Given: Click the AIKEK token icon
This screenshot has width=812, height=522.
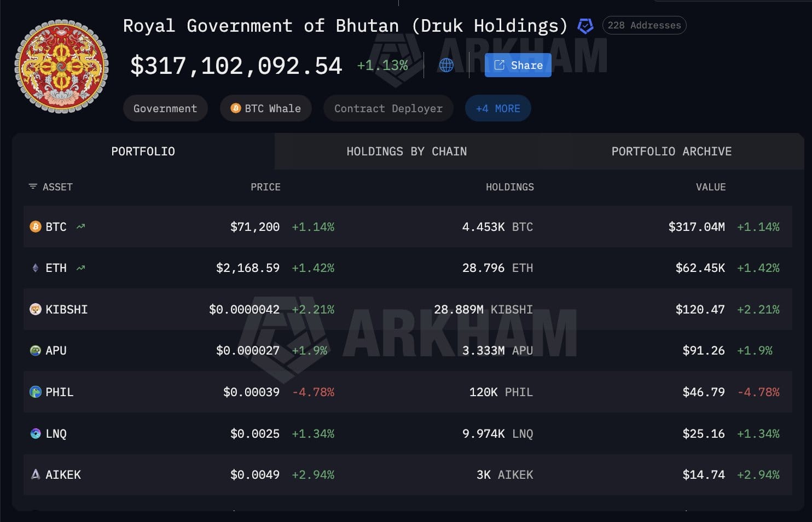Looking at the screenshot, I should tap(35, 474).
